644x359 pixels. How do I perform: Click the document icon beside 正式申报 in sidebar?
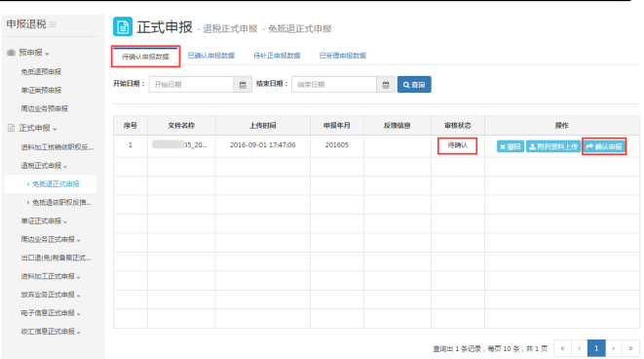[x=11, y=128]
